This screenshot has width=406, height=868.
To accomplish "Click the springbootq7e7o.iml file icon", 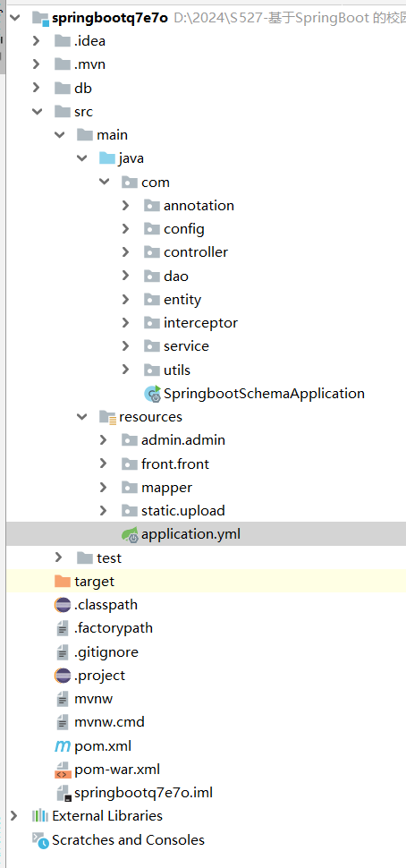I will [63, 793].
